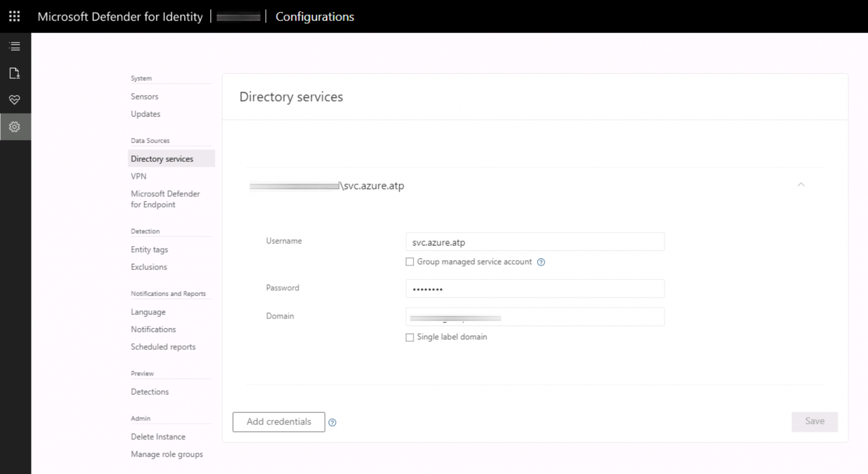Select the timeline/list icon in the left rail
This screenshot has width=868, height=474.
(15, 46)
